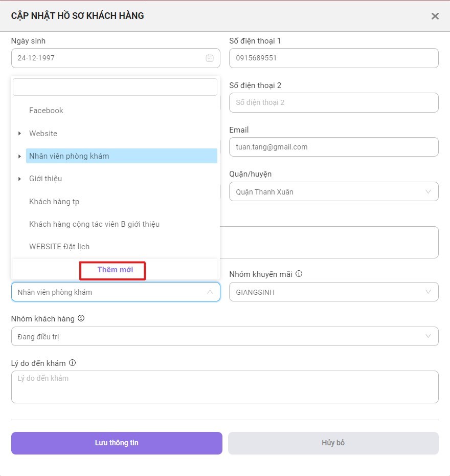The height and width of the screenshot is (476, 450).
Task: Select Khách hàng tp option
Action: [54, 202]
